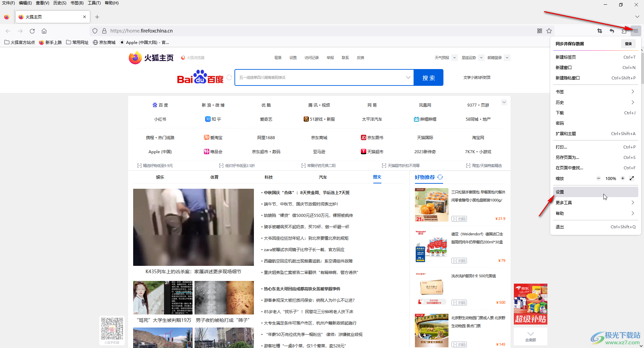Open the 火狐官方站点 bookmarks folder
Image resolution: width=644 pixels, height=348 pixels.
click(19, 42)
